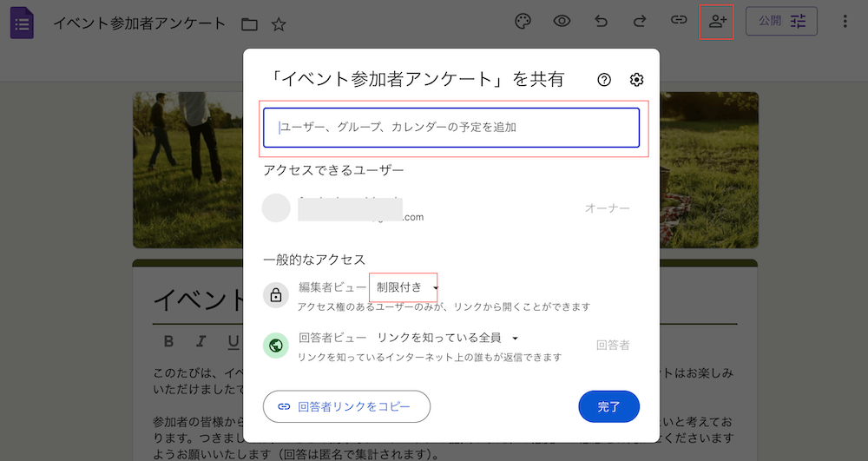Star the イベント参加者アンケート form
The height and width of the screenshot is (461, 868).
pos(279,23)
